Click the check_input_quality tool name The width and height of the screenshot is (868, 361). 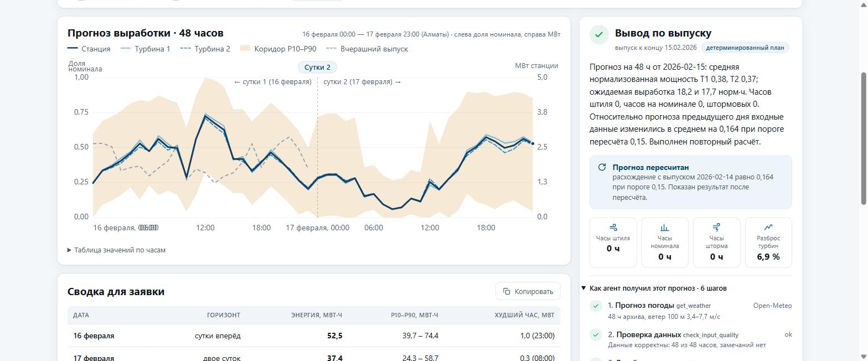711,335
